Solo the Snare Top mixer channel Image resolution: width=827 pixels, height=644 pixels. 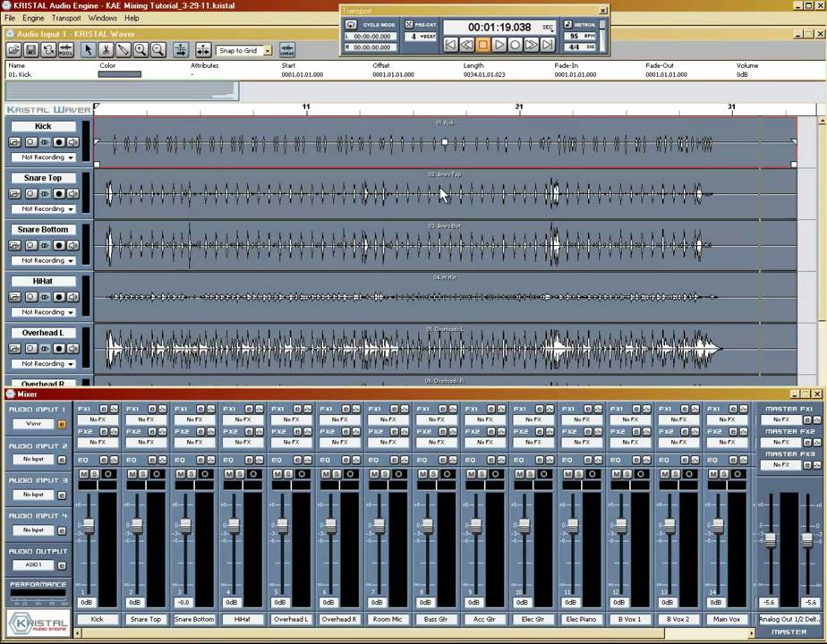click(x=143, y=474)
